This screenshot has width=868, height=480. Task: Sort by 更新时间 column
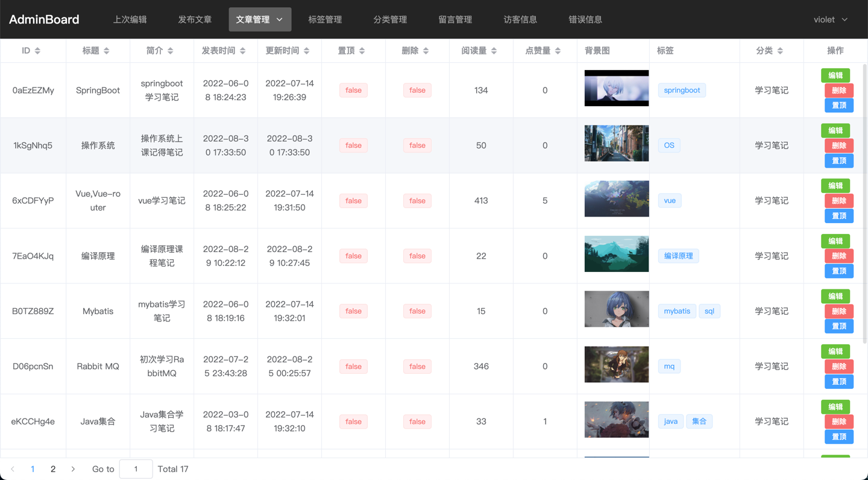(x=307, y=51)
